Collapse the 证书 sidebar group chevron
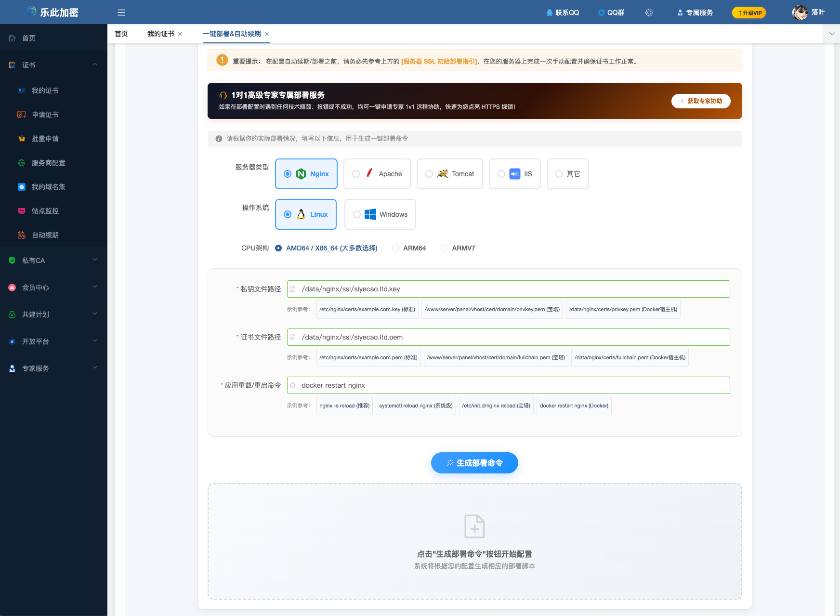Image resolution: width=840 pixels, height=616 pixels. 95,65
